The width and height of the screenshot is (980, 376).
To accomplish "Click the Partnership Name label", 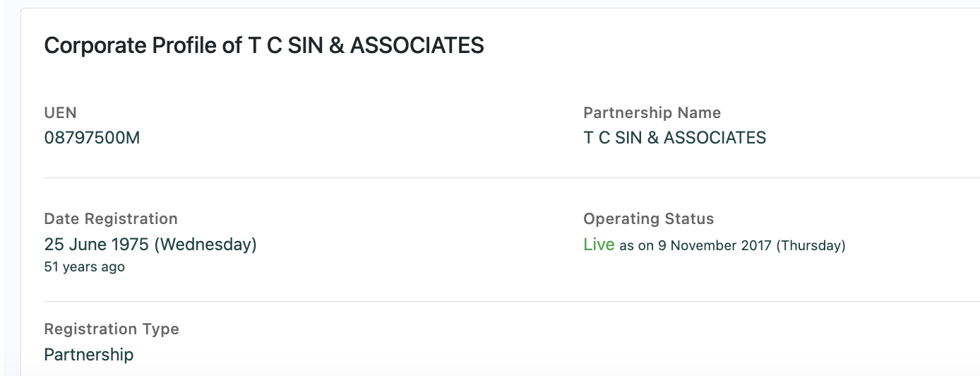I will 652,113.
